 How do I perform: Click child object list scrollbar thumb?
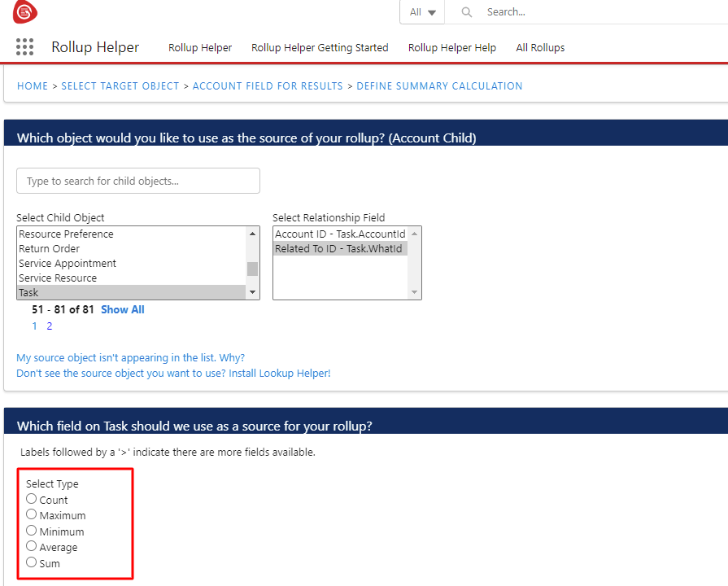coord(253,269)
